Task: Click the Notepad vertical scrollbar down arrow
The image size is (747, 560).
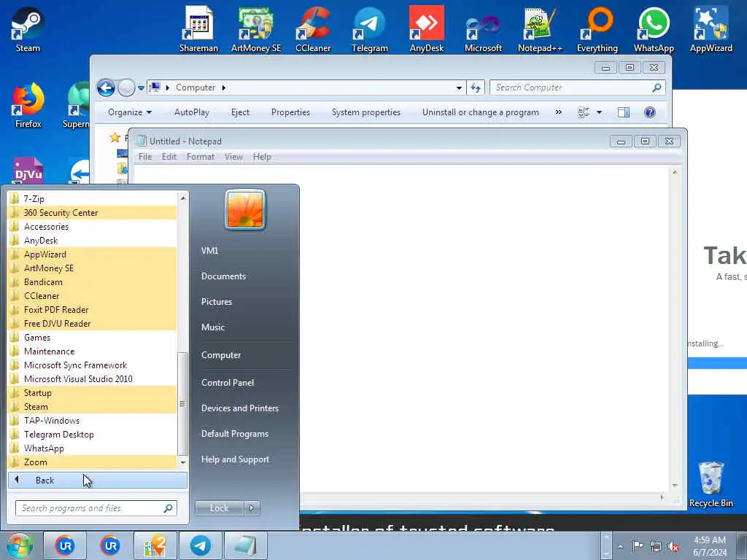Action: (x=675, y=485)
